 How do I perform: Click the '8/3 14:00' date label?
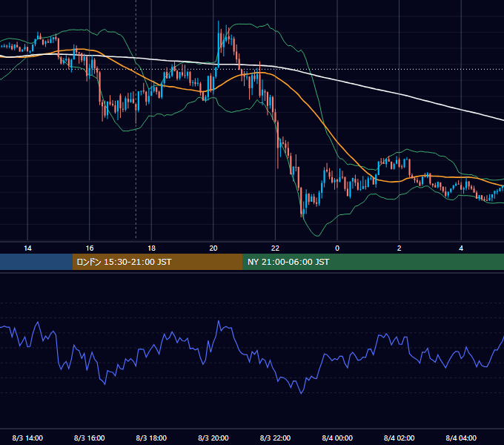point(27,438)
